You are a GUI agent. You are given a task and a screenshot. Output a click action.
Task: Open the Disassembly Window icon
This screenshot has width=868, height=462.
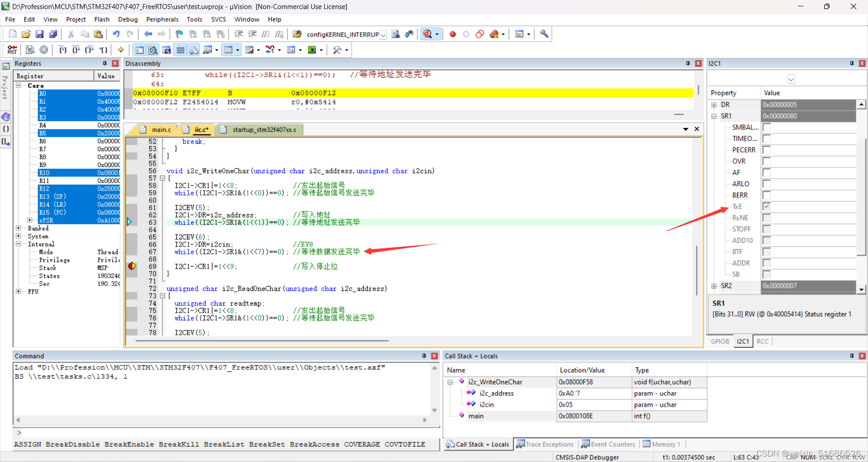(x=153, y=50)
